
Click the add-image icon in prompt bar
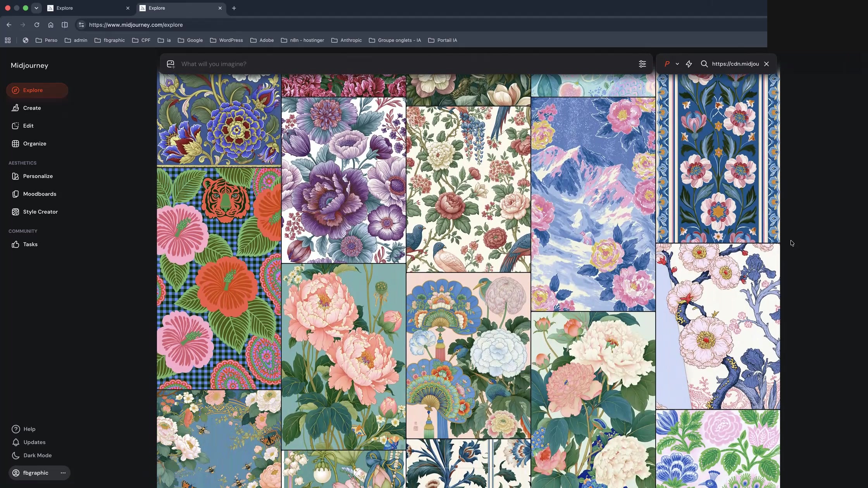170,64
